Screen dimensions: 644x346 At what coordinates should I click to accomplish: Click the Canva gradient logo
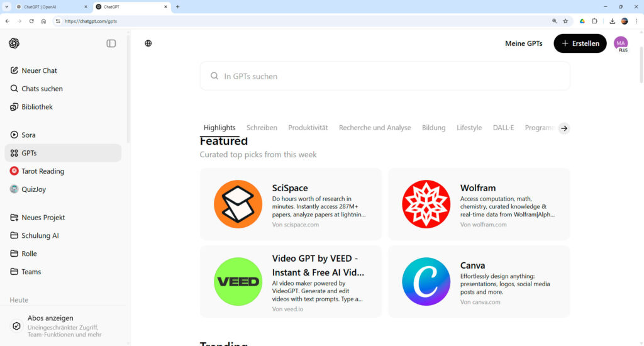426,281
